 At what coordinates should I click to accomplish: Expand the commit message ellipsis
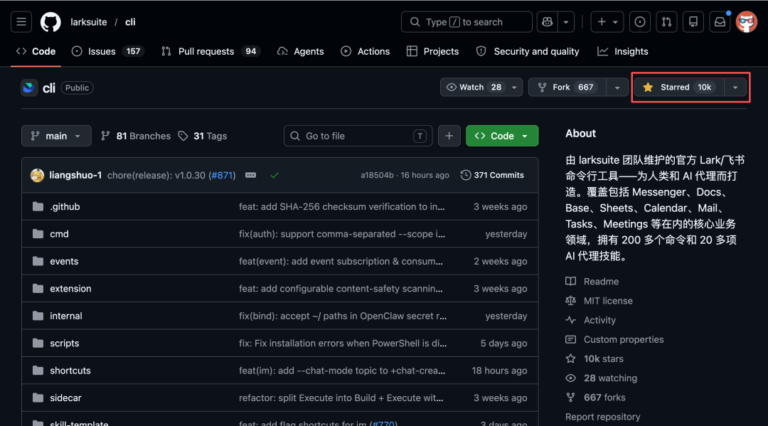(250, 175)
